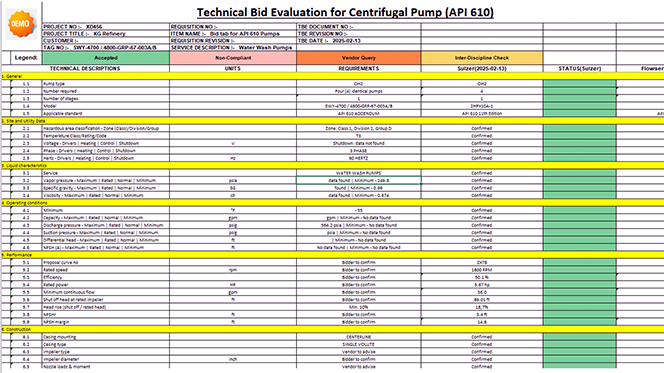
Task: Click the STATUS(Sulzer) column header
Action: (579, 69)
